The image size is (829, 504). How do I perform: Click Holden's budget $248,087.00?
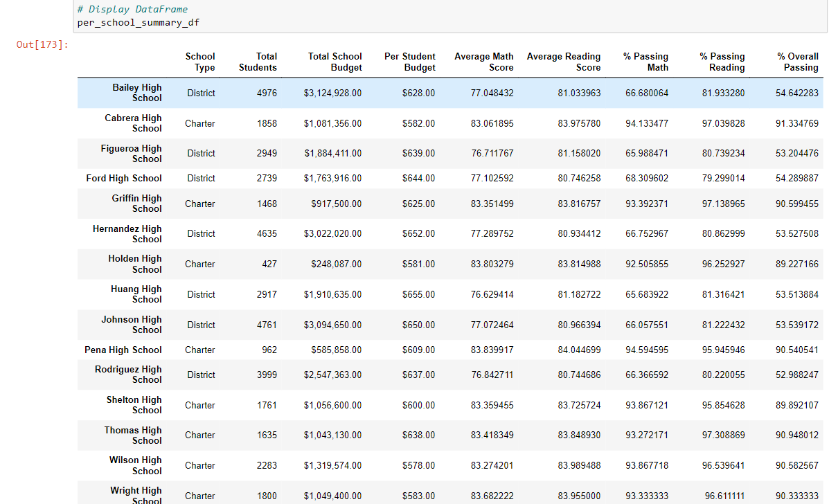click(x=337, y=264)
